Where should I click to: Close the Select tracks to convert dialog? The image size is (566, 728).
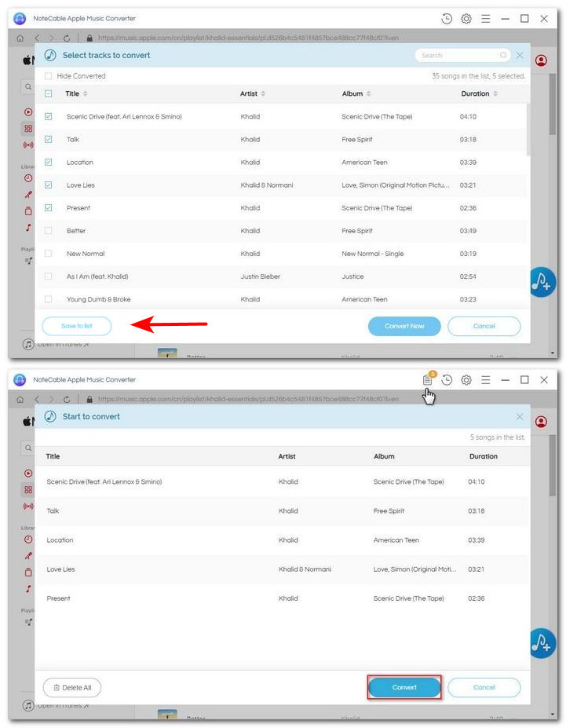click(x=520, y=55)
